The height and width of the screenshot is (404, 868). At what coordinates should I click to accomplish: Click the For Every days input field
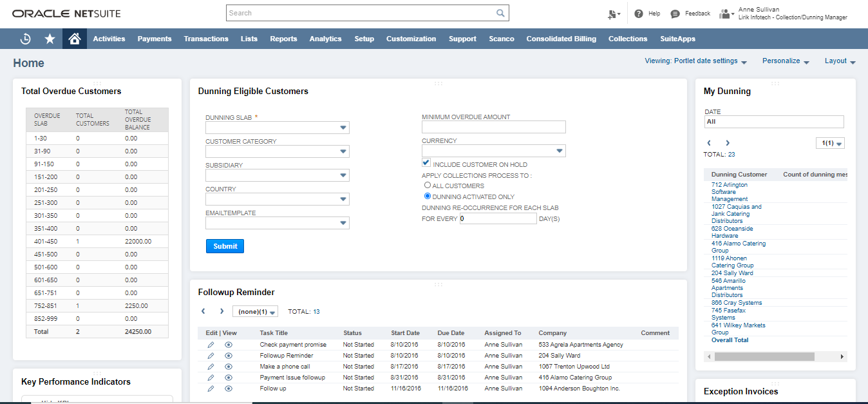tap(498, 218)
